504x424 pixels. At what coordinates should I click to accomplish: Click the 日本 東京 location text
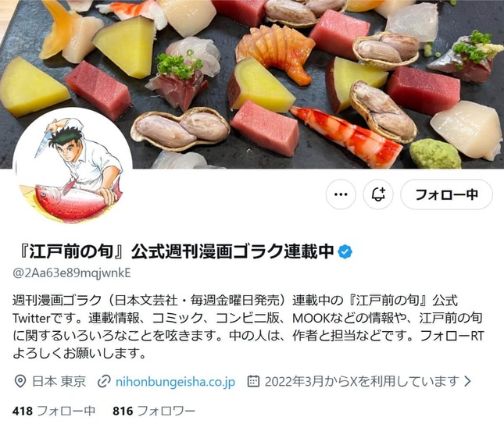pyautogui.click(x=59, y=382)
